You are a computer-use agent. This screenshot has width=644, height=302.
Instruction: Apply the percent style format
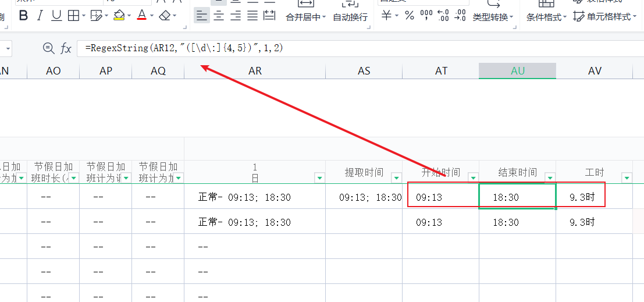tap(410, 16)
